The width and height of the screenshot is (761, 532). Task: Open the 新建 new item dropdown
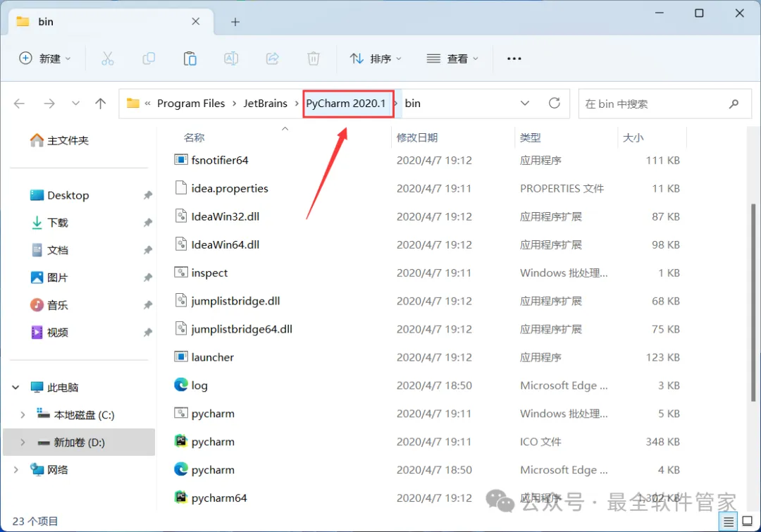pos(45,58)
